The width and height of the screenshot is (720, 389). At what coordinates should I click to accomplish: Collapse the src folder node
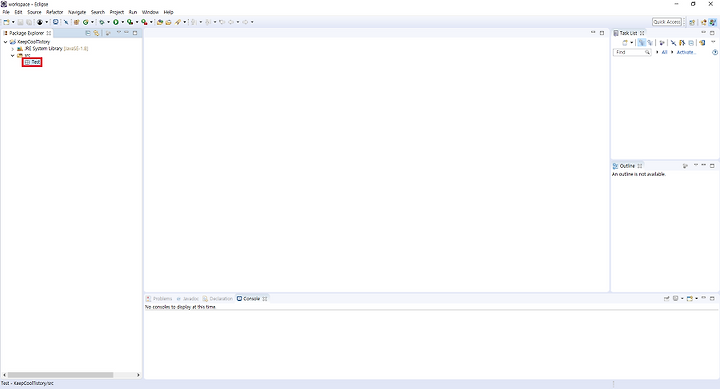pyautogui.click(x=13, y=56)
